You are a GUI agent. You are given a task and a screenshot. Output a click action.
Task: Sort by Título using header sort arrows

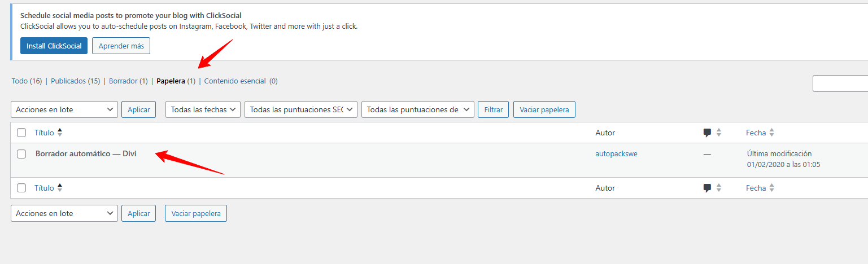tap(60, 133)
